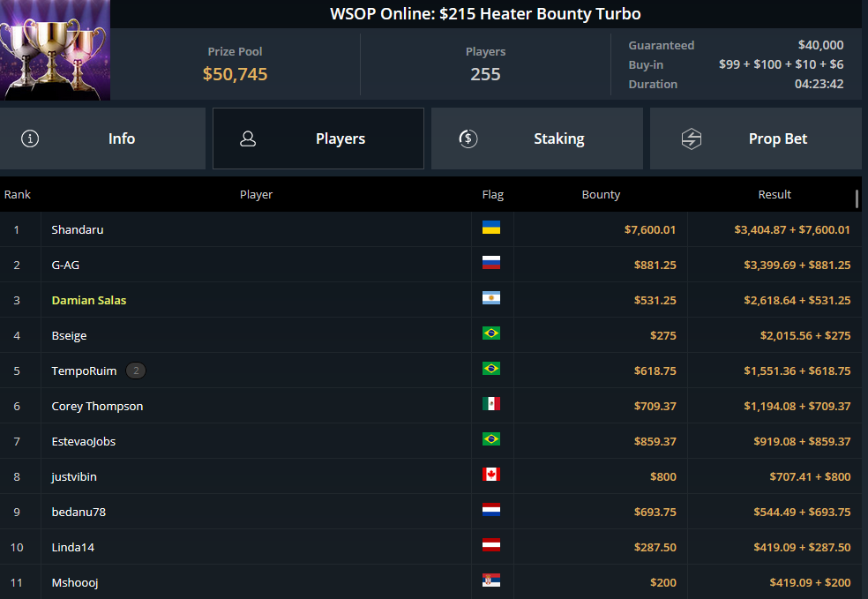Click Mshoooj's $200 bounty cell

(663, 583)
